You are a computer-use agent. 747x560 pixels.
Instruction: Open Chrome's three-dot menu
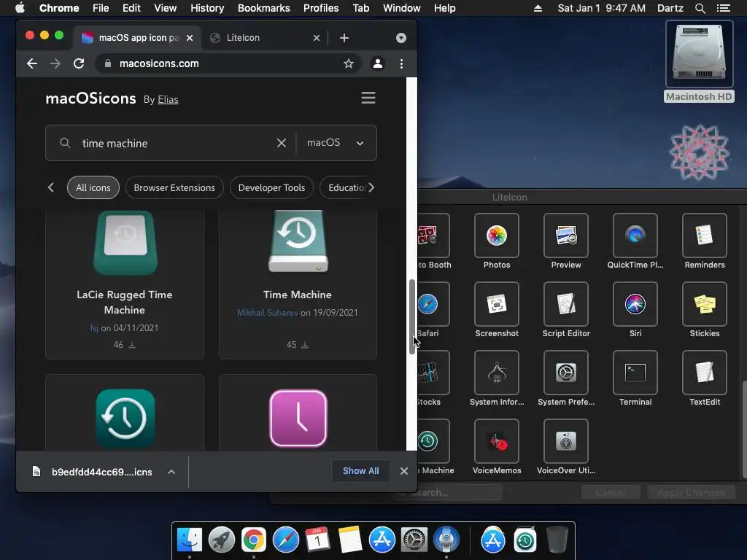coord(402,63)
